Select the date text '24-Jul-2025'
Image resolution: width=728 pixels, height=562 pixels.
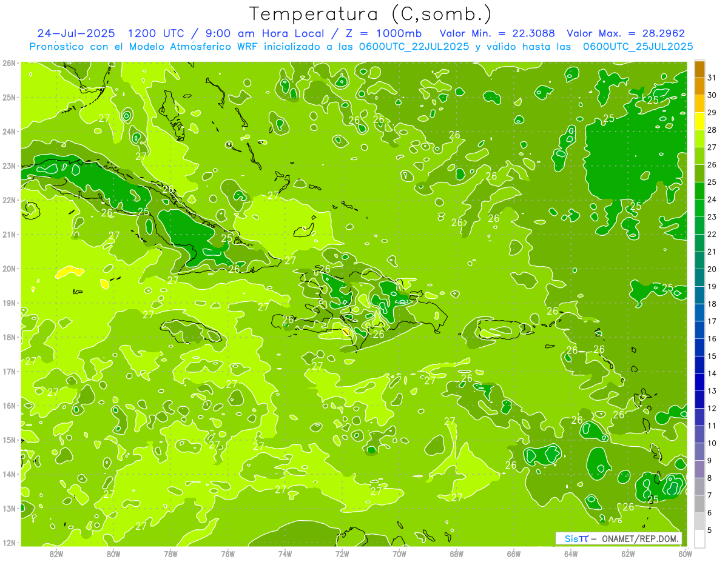pyautogui.click(x=75, y=33)
